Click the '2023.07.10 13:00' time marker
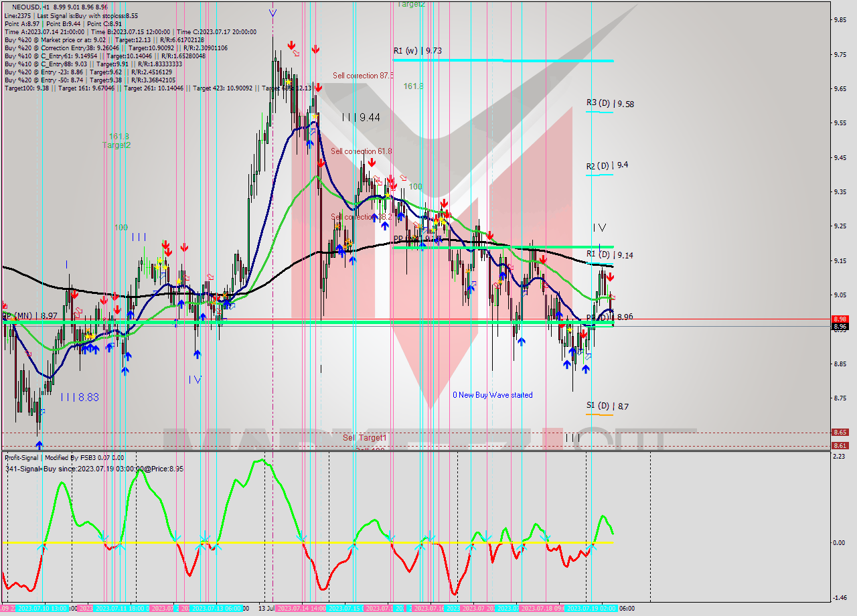Image resolution: width=857 pixels, height=616 pixels. click(x=44, y=609)
